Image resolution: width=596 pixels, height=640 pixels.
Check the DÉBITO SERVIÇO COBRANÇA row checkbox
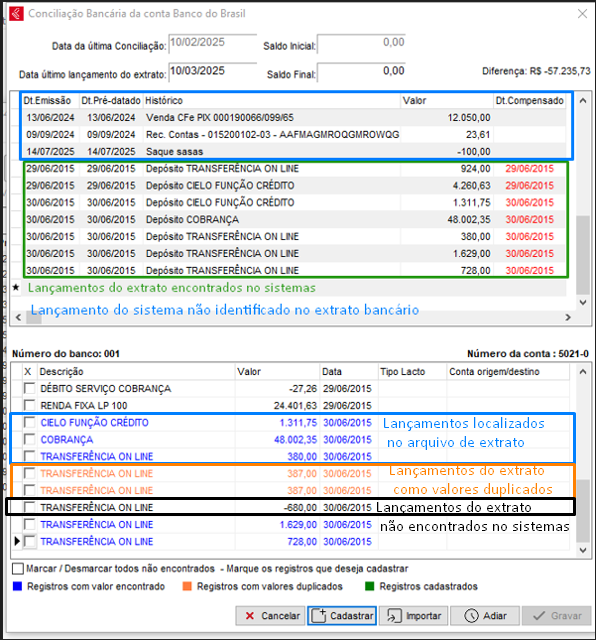pyautogui.click(x=29, y=388)
